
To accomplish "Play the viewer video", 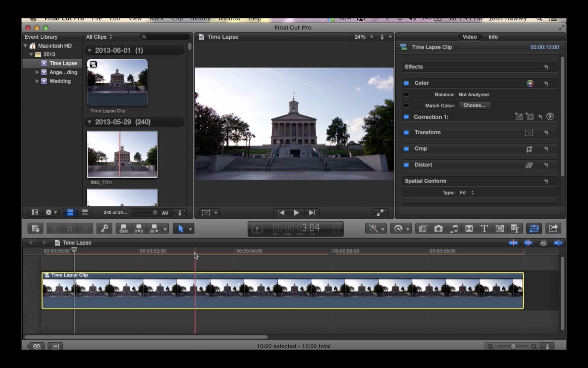I will coord(296,213).
